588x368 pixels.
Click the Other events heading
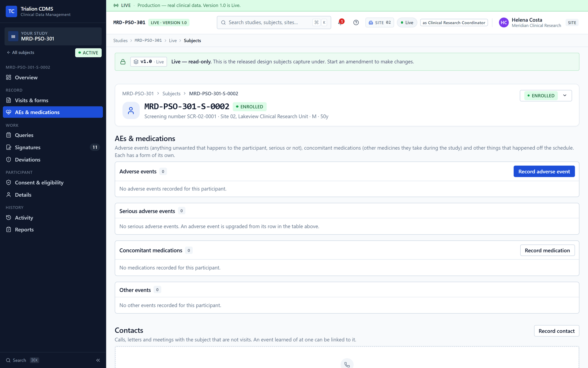[x=135, y=290]
